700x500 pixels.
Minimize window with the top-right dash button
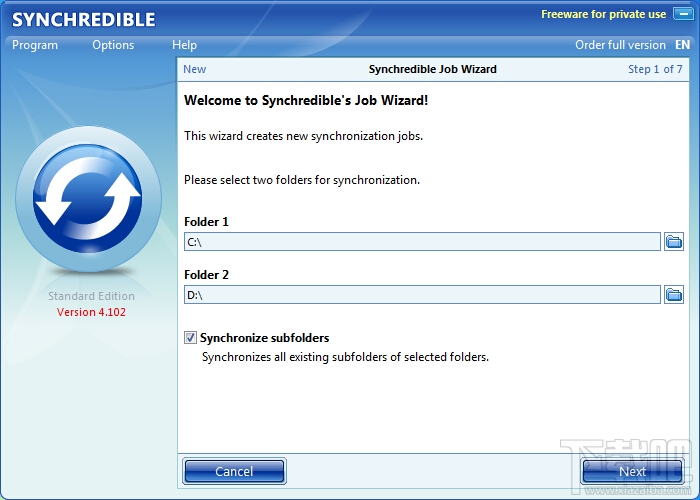(x=683, y=14)
